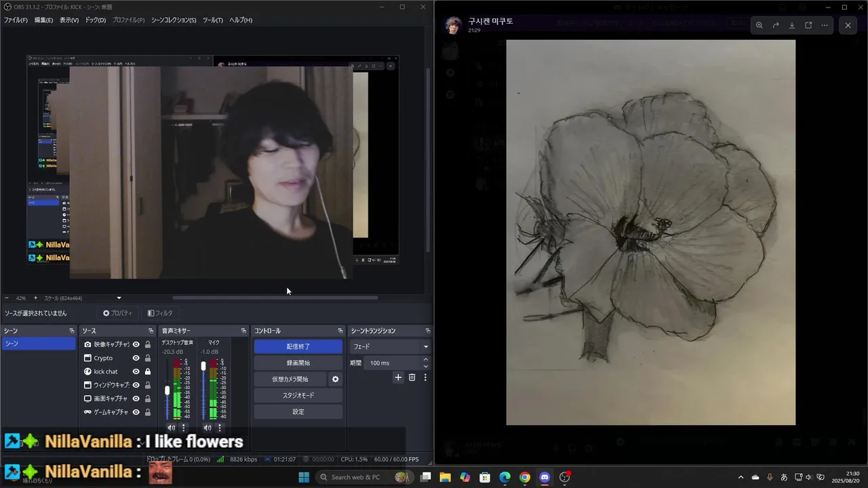Viewport: 868px width, 488px height.
Task: Open the ファイル(F) menu
Action: click(16, 20)
